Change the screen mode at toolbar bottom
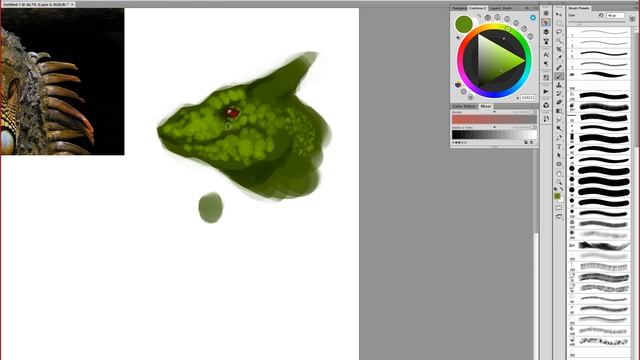This screenshot has height=360, width=640. pos(559,217)
